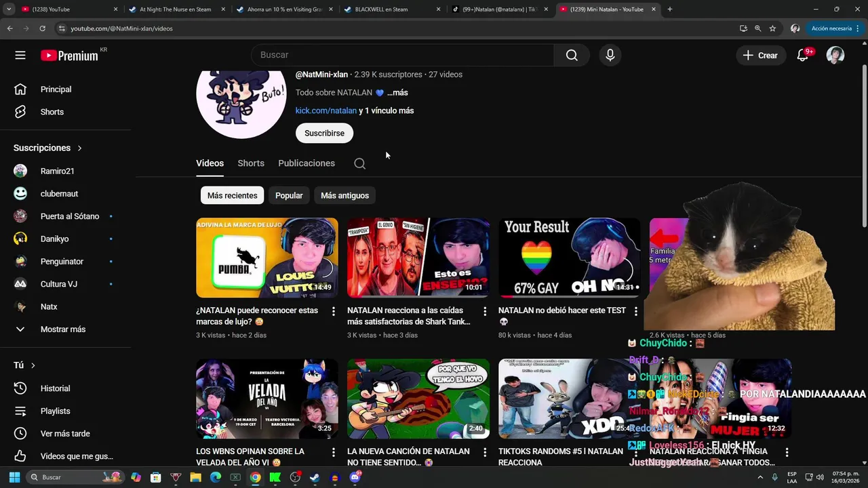Filter videos by 'Más antiguos'
This screenshot has height=488, width=868.
(x=344, y=195)
